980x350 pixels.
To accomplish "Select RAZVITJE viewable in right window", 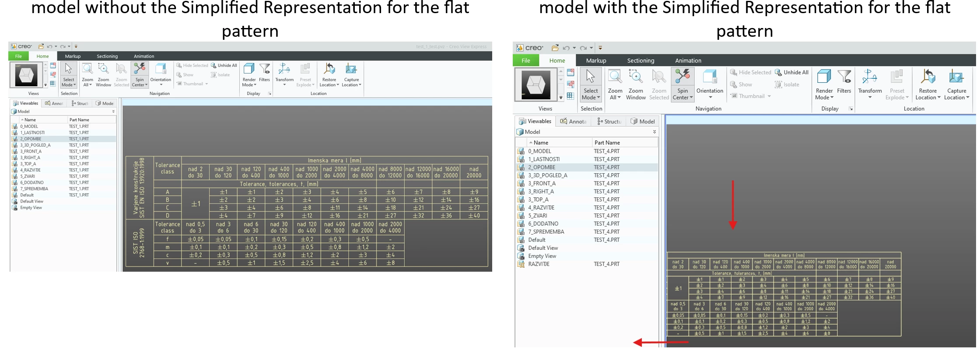I will coord(587,264).
